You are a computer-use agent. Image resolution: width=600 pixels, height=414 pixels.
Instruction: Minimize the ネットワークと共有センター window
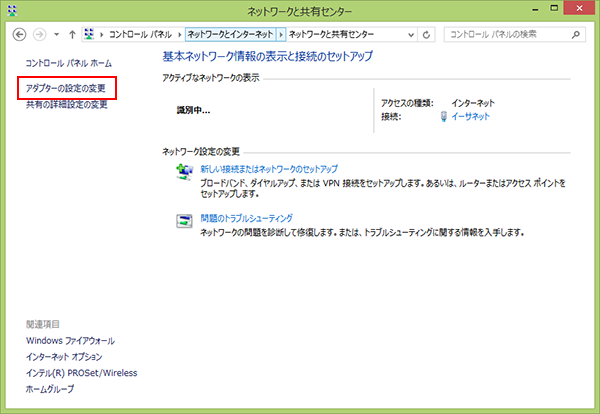pos(535,9)
